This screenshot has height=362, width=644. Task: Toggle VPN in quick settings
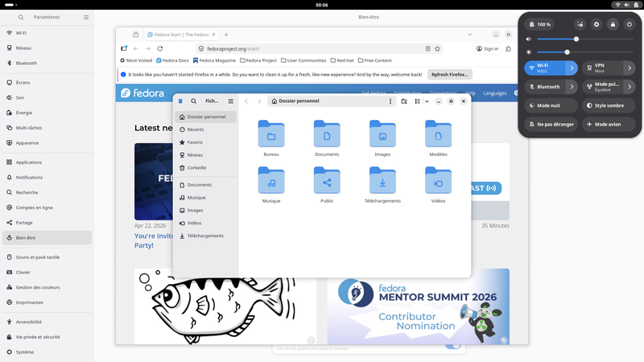603,68
